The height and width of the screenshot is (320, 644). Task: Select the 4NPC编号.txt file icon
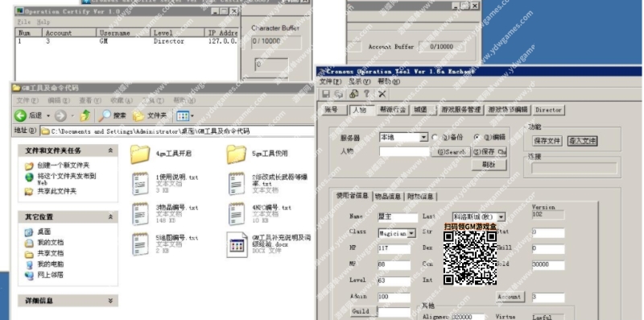click(x=237, y=214)
